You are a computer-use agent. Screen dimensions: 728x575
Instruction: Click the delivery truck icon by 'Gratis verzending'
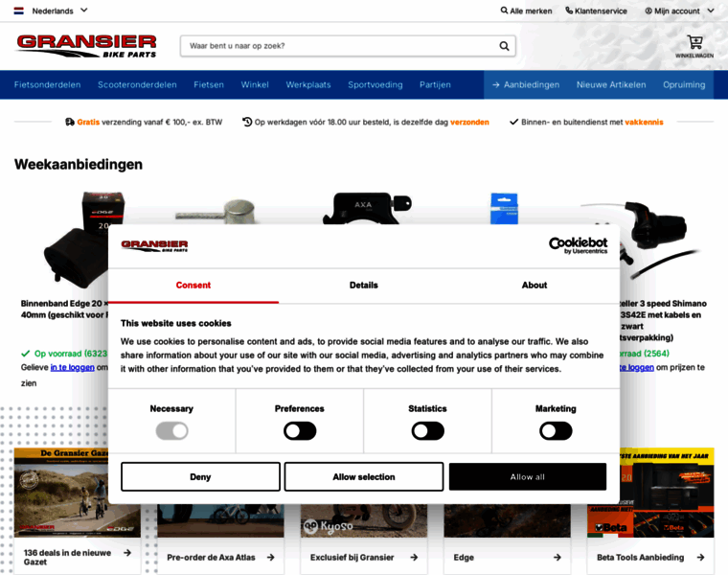(x=70, y=122)
